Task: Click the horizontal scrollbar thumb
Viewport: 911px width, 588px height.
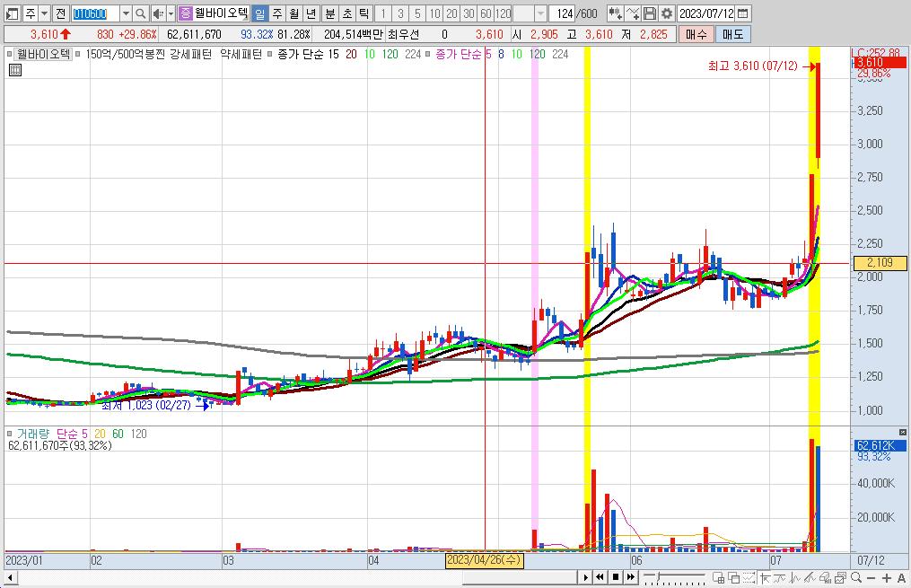Action: tap(520, 577)
